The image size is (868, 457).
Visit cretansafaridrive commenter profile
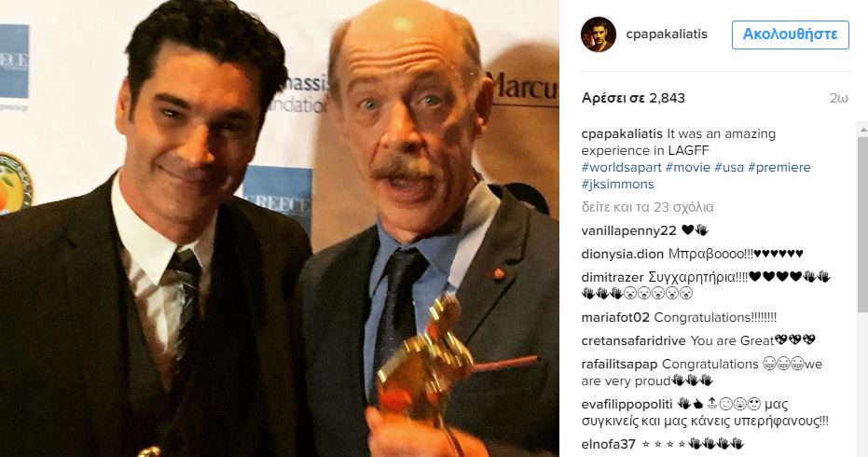point(634,340)
